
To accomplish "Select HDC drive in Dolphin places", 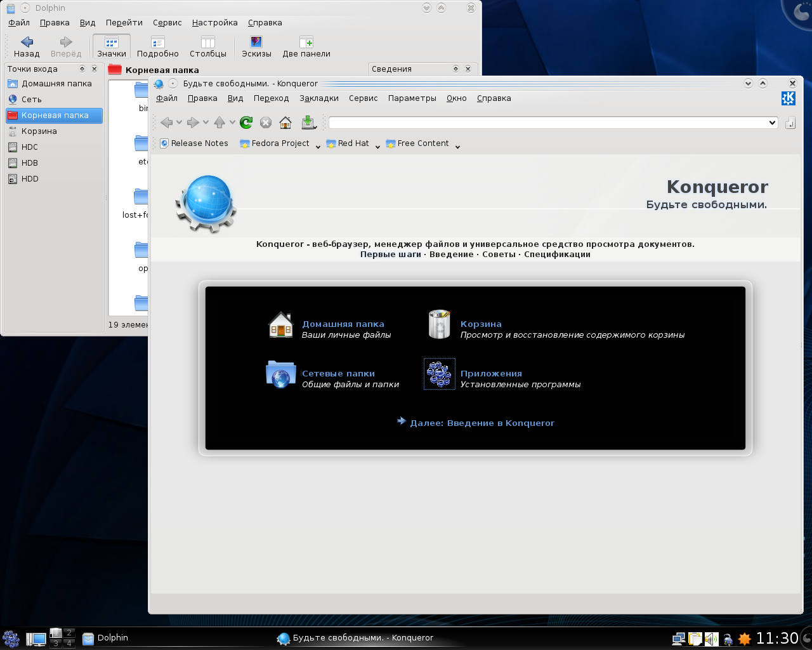I will 54,147.
